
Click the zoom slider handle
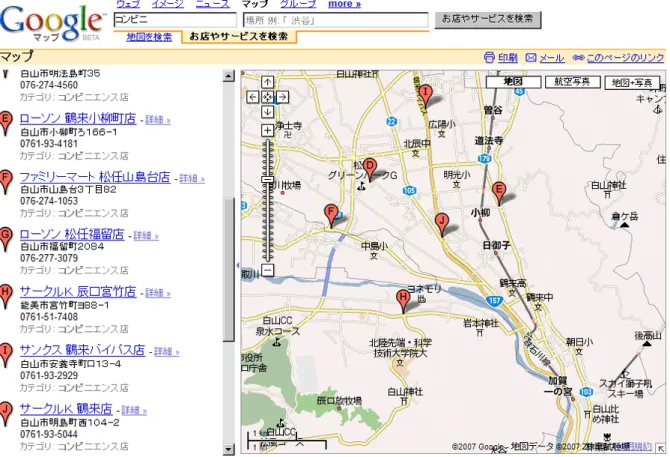click(267, 179)
